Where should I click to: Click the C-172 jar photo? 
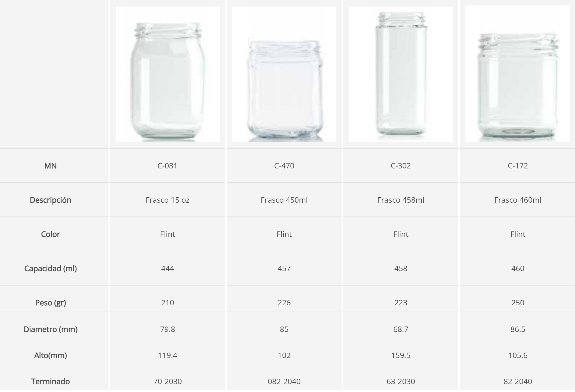(x=518, y=74)
